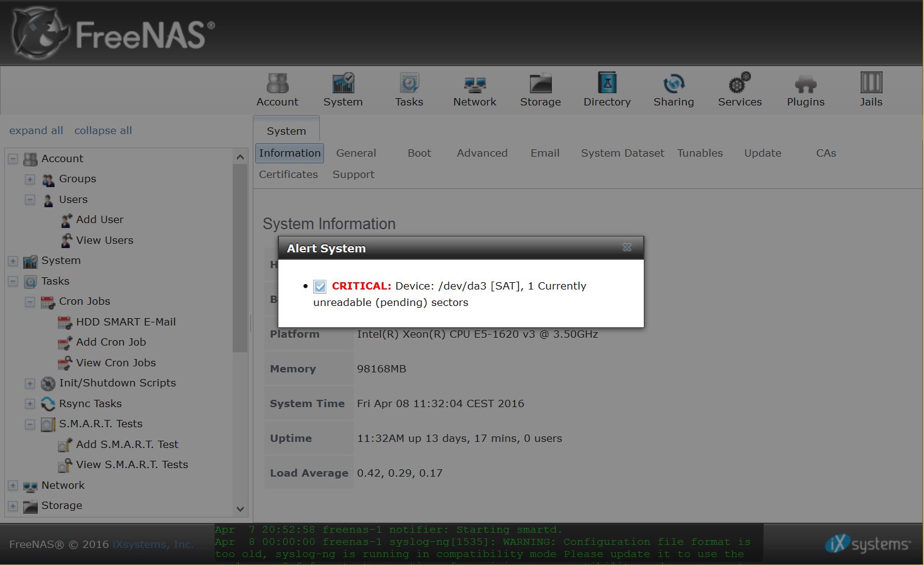Viewport: 924px width, 565px height.
Task: Dismiss the critical alert checkbox
Action: 320,286
